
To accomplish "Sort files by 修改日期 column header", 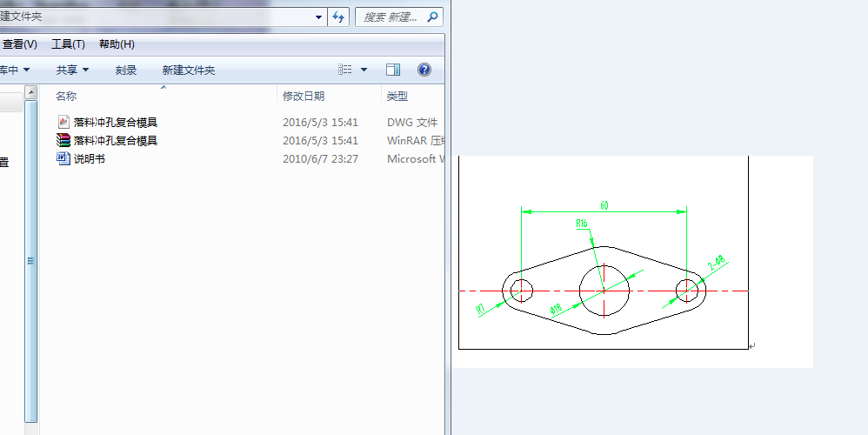I will click(x=304, y=97).
